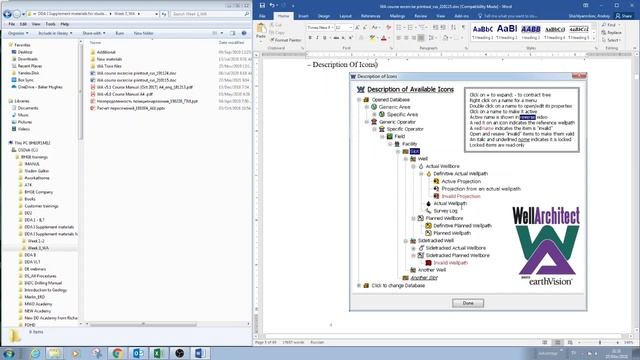
Task: Switch to the References tab
Action: coord(371,16)
